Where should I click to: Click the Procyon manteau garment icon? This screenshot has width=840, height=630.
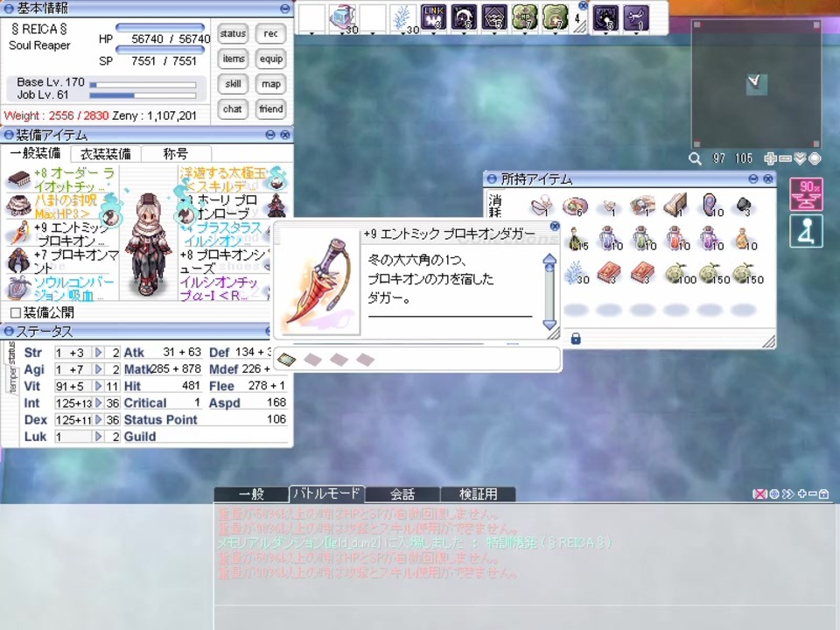[18, 261]
